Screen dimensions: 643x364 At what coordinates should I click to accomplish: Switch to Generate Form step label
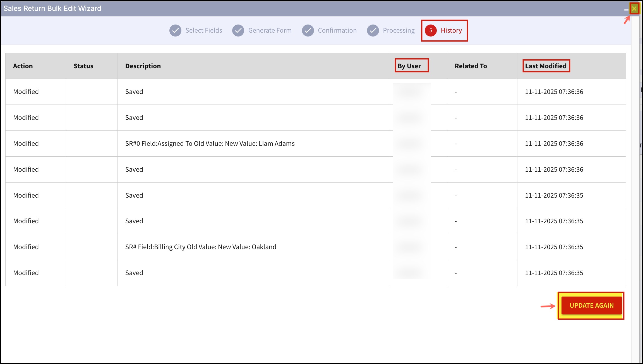(x=270, y=30)
